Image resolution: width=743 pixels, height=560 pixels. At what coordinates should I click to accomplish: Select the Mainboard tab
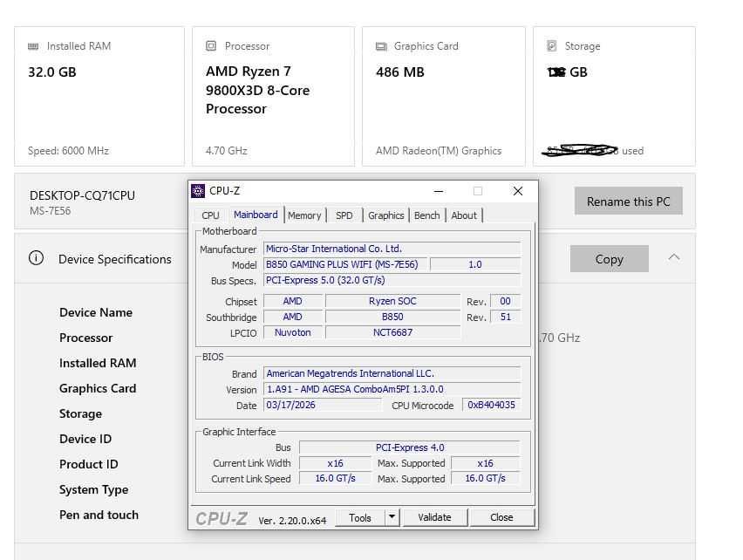coord(256,215)
